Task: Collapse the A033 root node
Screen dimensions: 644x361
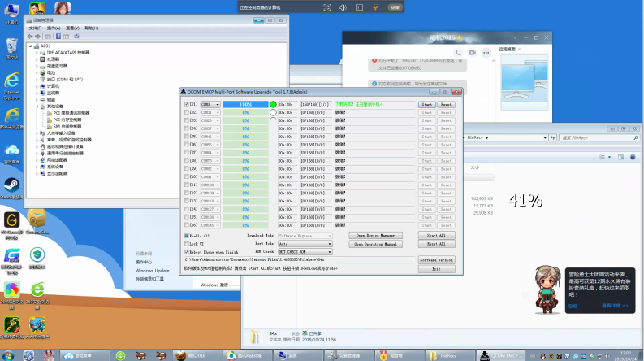Action: click(x=30, y=46)
